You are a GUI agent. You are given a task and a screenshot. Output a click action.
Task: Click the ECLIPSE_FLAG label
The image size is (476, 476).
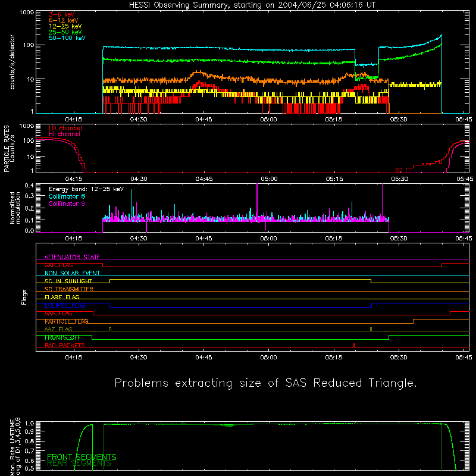point(65,305)
